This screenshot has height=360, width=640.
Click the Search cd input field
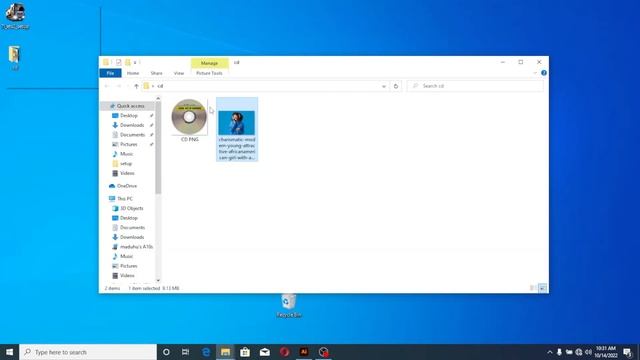(475, 86)
